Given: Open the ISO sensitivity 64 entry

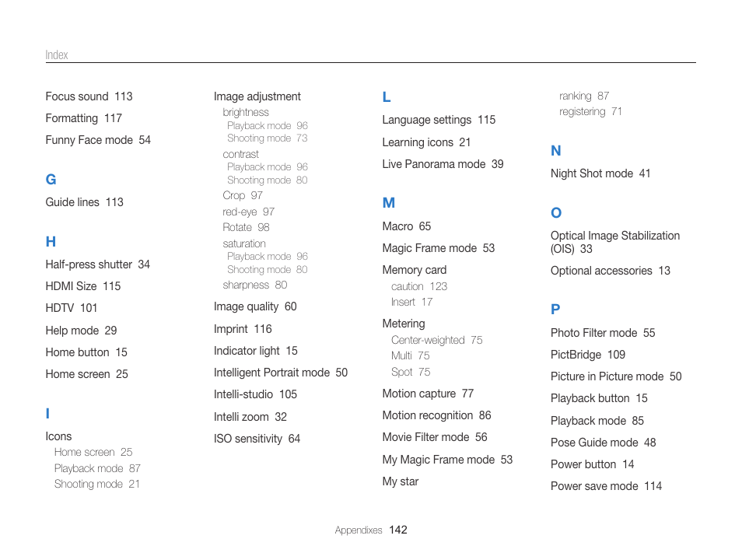Looking at the screenshot, I should click(x=257, y=439).
